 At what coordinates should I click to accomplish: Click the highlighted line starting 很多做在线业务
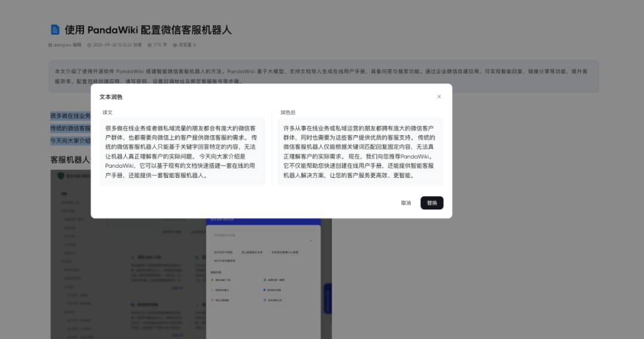pos(70,116)
